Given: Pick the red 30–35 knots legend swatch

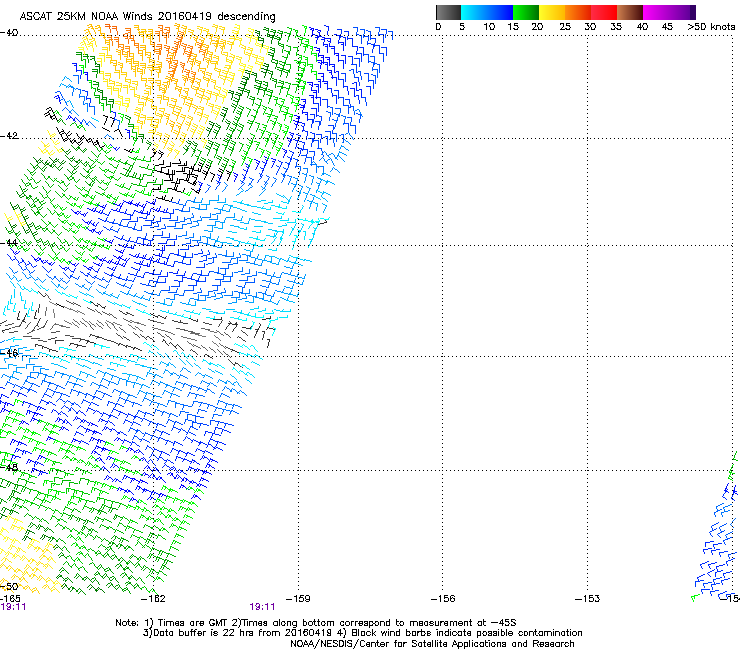Looking at the screenshot, I should coord(604,12).
